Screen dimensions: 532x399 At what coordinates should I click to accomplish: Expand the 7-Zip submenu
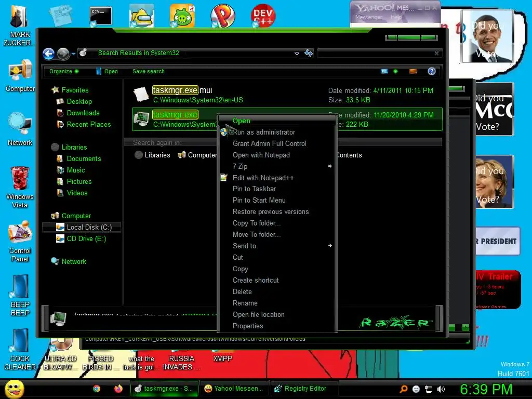click(x=277, y=167)
